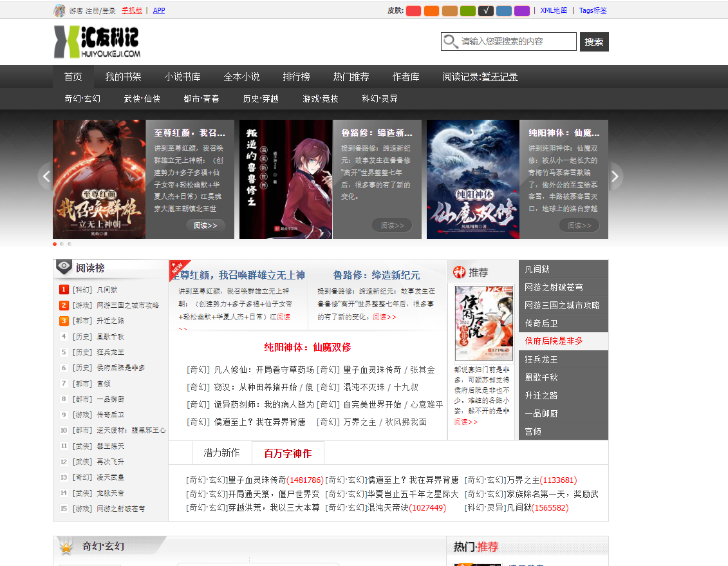This screenshot has height=566, width=728.
Task: Choose the red skin color swatch
Action: [x=413, y=10]
